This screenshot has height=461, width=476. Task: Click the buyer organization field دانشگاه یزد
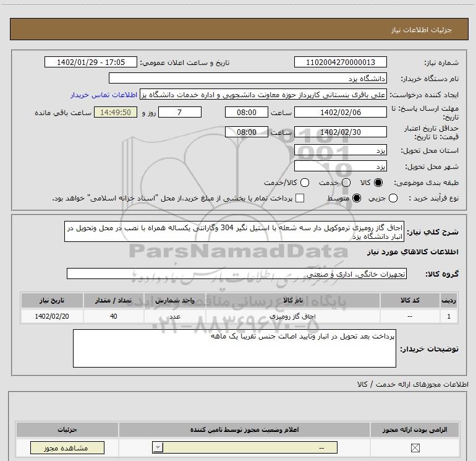(248, 78)
